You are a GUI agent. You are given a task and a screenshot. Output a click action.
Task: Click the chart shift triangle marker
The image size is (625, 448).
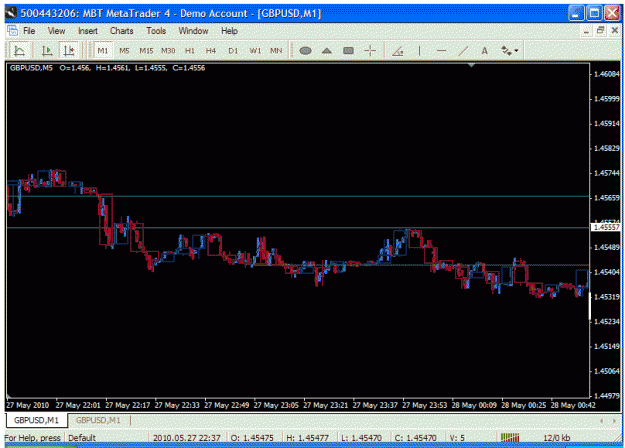[471, 65]
